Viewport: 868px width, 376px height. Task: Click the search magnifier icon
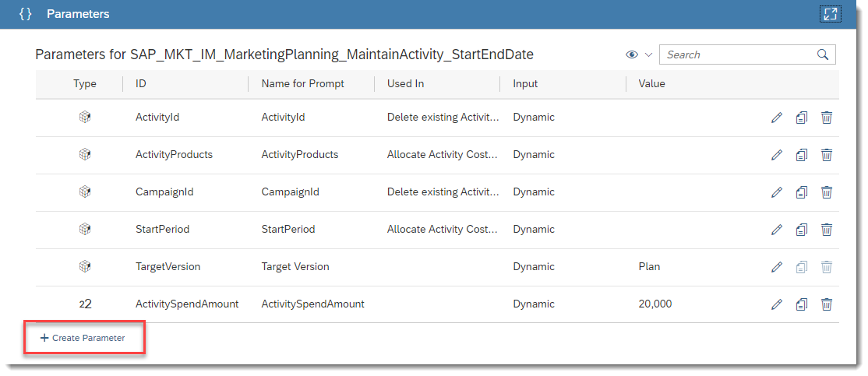[823, 54]
